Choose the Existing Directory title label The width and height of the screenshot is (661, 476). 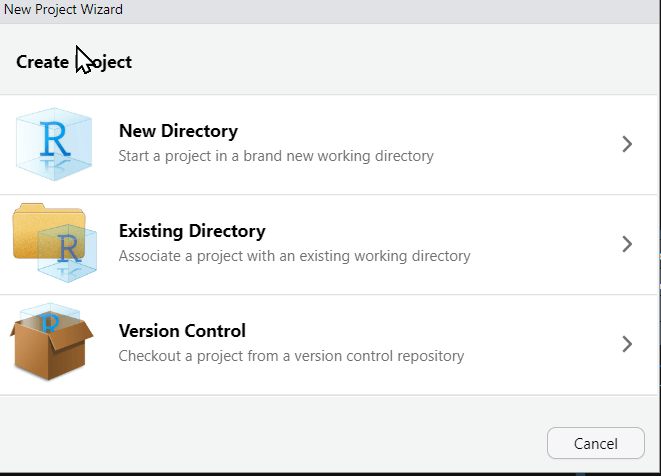(x=192, y=231)
